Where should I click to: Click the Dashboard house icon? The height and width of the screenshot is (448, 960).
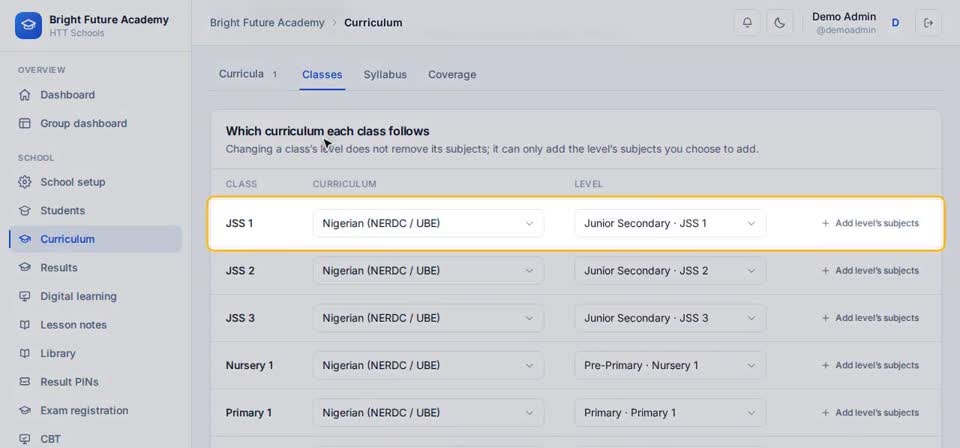[24, 95]
